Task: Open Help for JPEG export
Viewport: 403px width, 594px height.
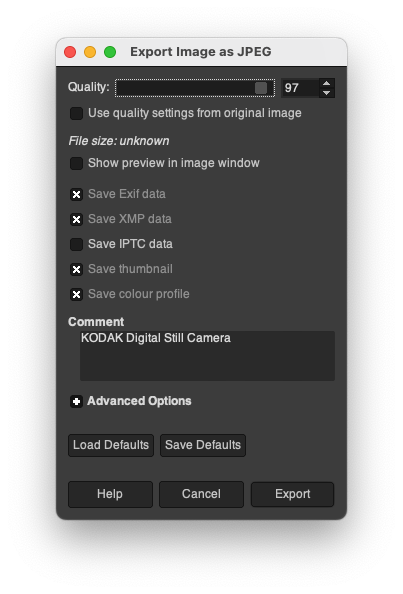Action: pos(110,494)
